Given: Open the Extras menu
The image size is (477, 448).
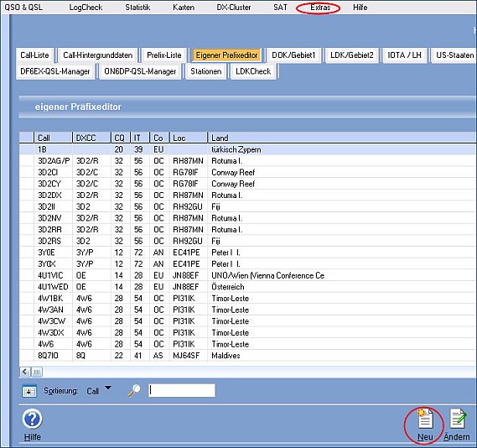Looking at the screenshot, I should click(x=320, y=8).
